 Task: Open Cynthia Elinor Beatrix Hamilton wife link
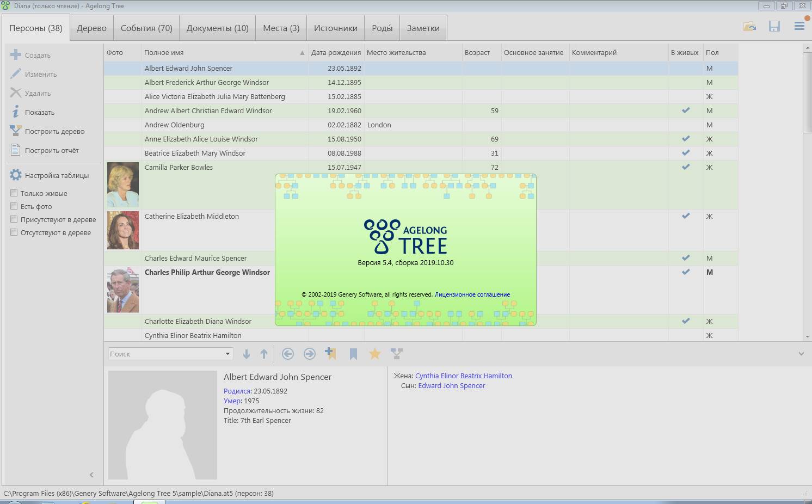(x=464, y=376)
